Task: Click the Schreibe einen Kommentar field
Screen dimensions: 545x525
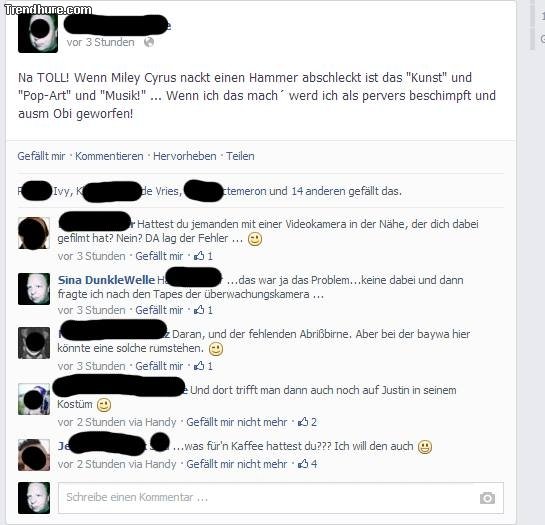Action: click(x=281, y=498)
